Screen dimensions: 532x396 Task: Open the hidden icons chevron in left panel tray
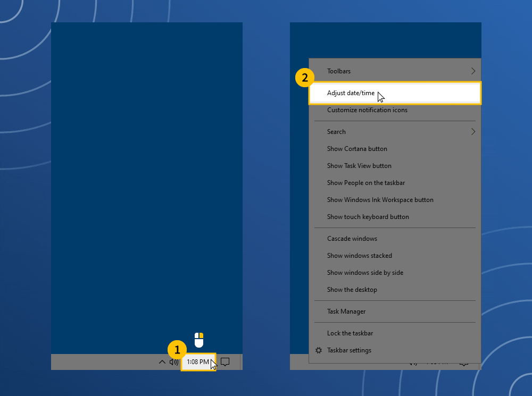point(162,362)
